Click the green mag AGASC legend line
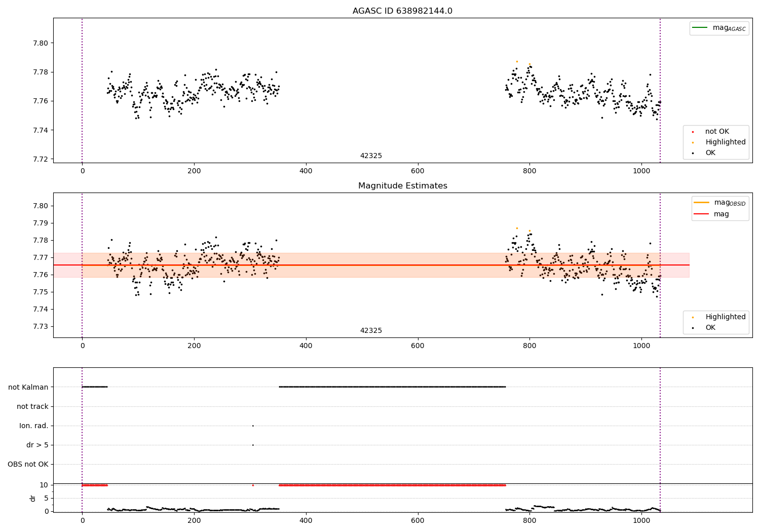This screenshot has width=760, height=532. 700,28
